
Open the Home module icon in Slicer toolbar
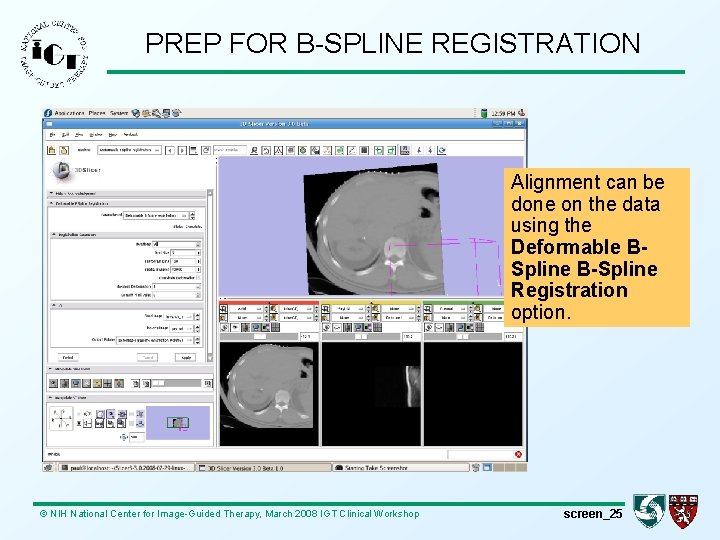click(51, 150)
